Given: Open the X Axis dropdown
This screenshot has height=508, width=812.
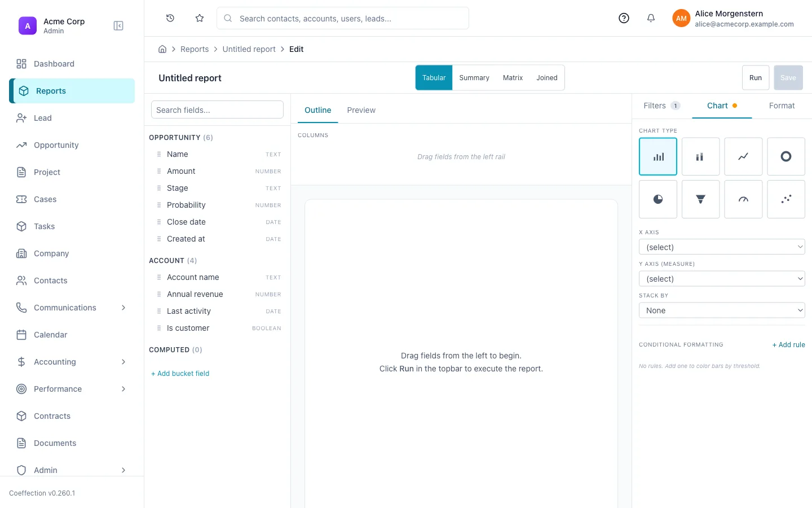Looking at the screenshot, I should pyautogui.click(x=722, y=247).
